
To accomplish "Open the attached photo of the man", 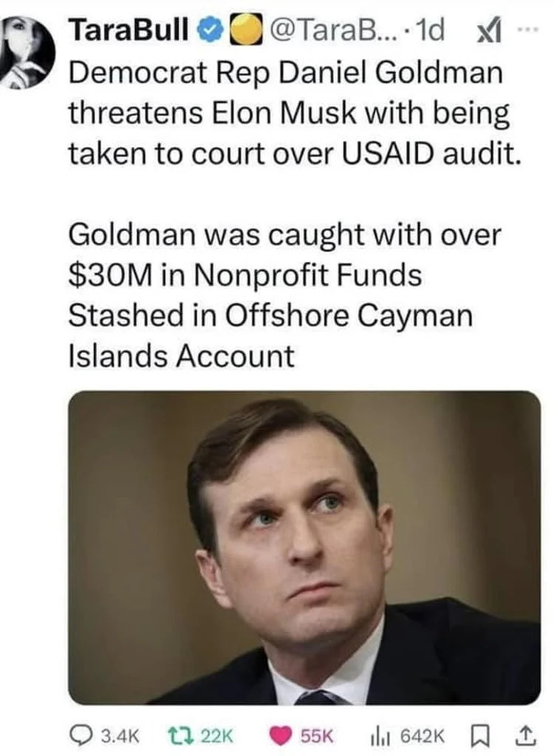I will point(304,547).
